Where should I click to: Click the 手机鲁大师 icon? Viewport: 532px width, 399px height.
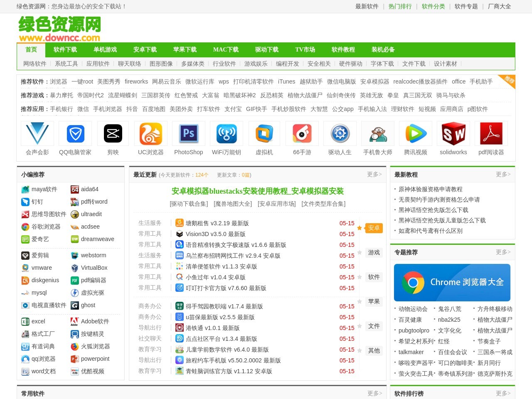pyautogui.click(x=378, y=134)
